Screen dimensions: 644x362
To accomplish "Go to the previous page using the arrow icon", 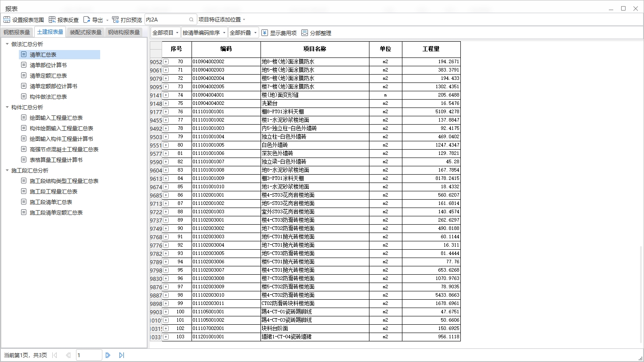I will (68, 355).
